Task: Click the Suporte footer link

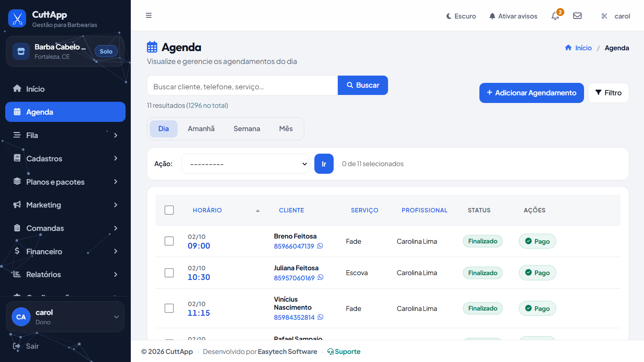Action: pyautogui.click(x=344, y=352)
